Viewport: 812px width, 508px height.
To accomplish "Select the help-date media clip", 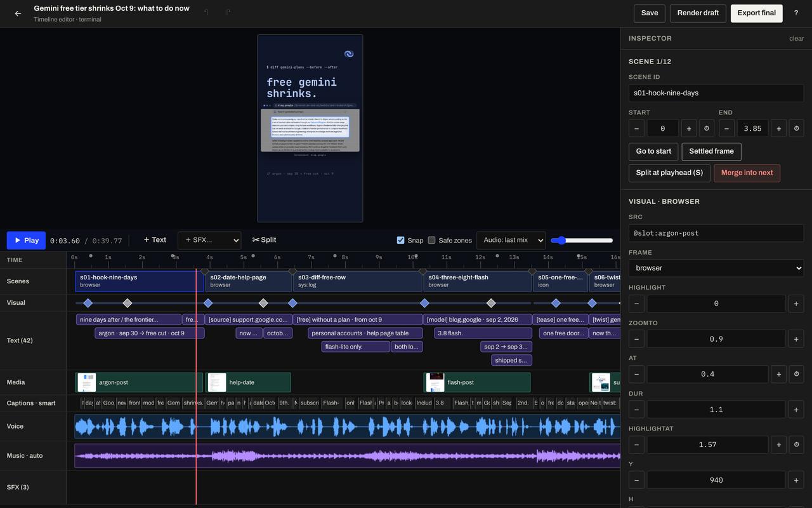I will pyautogui.click(x=248, y=382).
